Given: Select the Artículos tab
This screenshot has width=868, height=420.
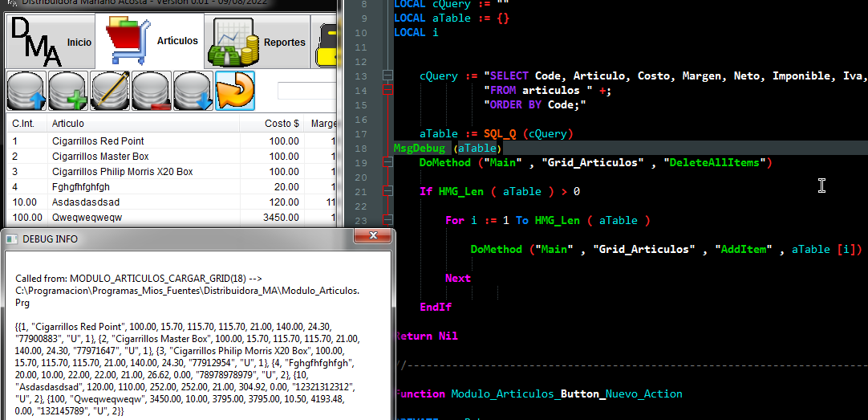Looking at the screenshot, I should (149, 41).
